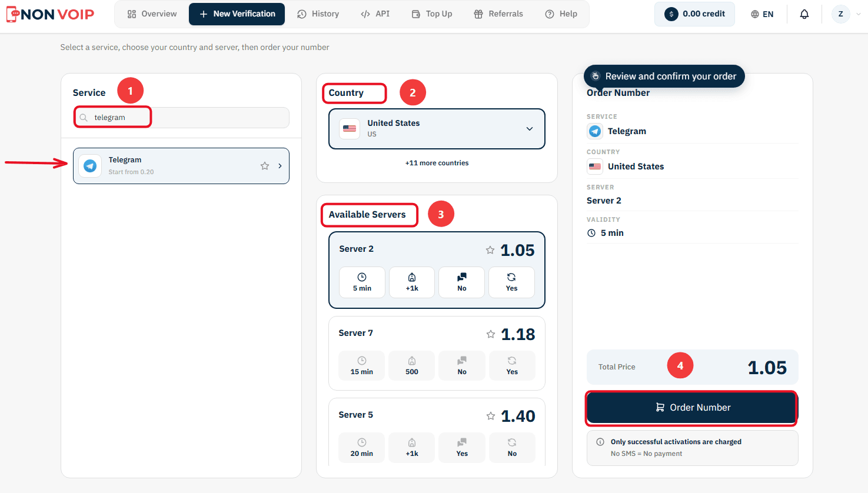Image resolution: width=868 pixels, height=493 pixels.
Task: Open the notifications bell
Action: coord(804,14)
